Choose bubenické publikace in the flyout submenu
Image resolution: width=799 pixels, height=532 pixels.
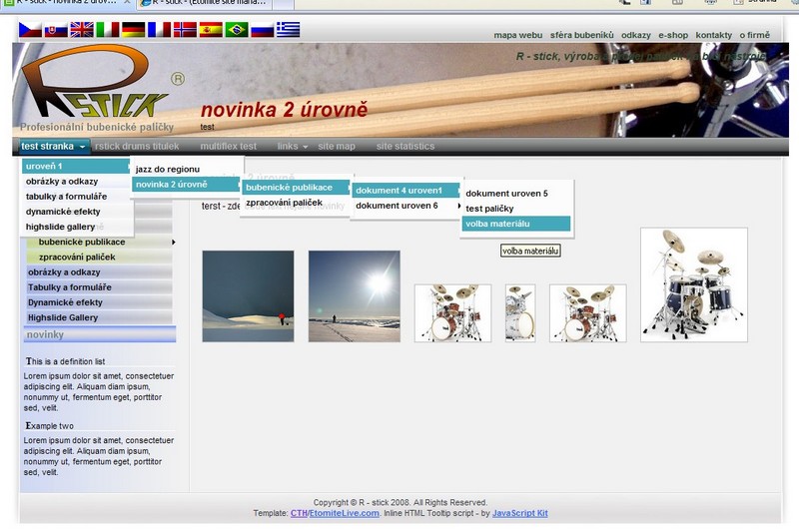(x=297, y=188)
